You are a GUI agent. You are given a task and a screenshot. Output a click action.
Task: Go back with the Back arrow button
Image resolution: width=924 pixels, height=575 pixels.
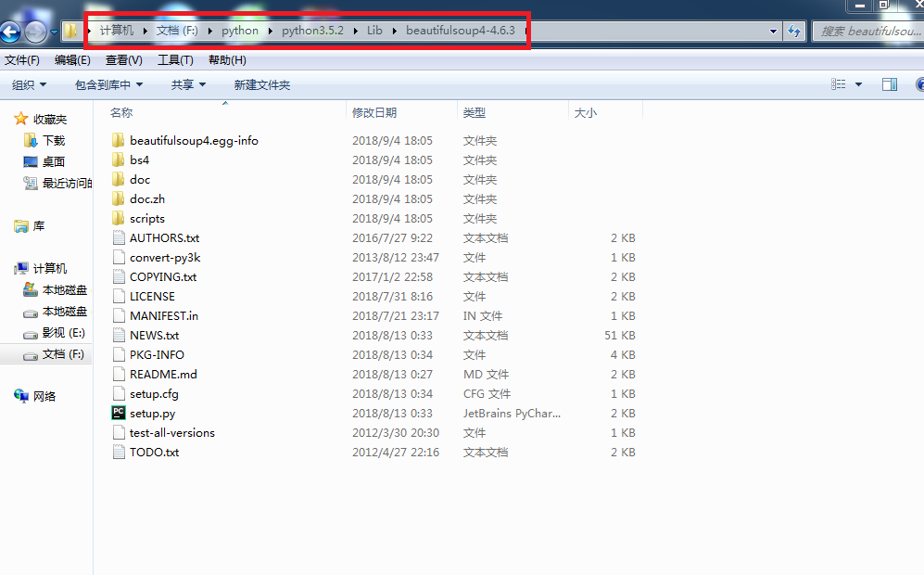coord(10,32)
